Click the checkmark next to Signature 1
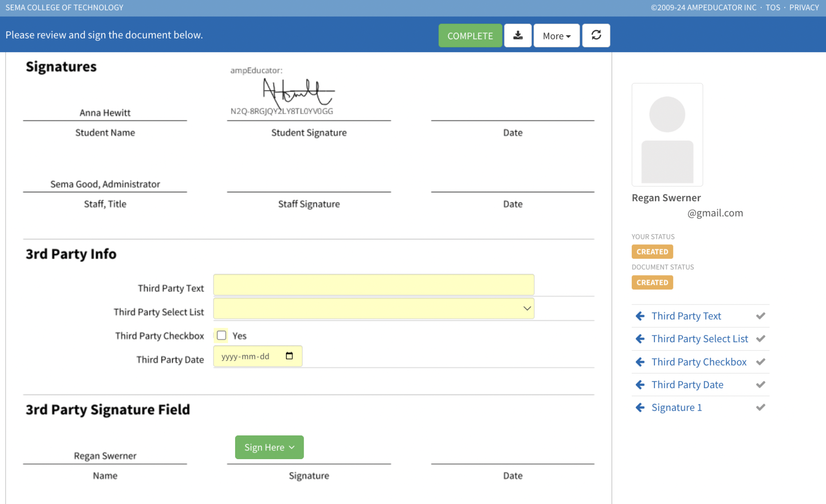This screenshot has height=504, width=826. (x=760, y=407)
